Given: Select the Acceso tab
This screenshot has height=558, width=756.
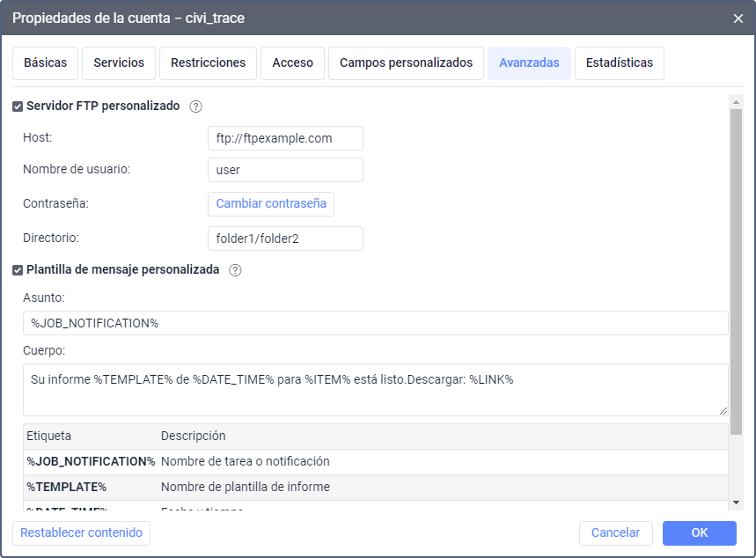Looking at the screenshot, I should coord(292,63).
